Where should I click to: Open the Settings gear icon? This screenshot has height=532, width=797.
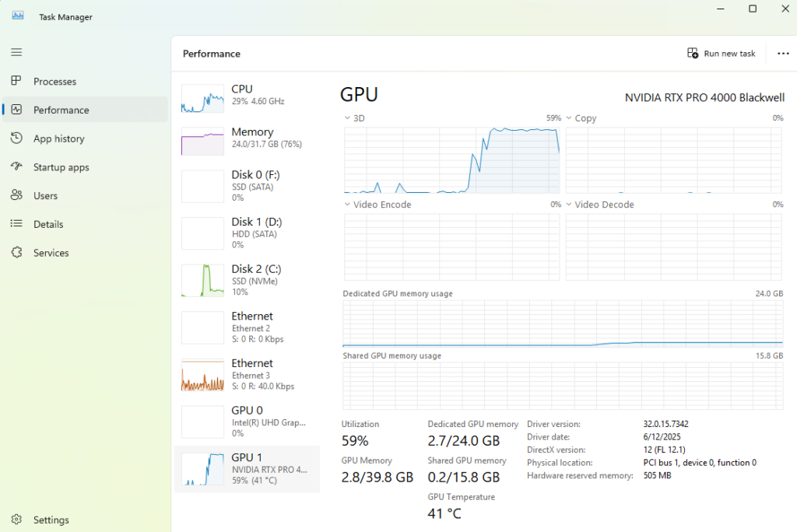[x=16, y=520]
